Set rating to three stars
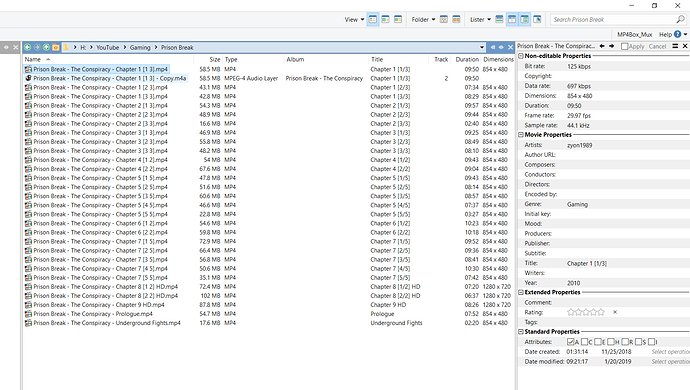Viewport: 690px width, 390px height. click(586, 312)
